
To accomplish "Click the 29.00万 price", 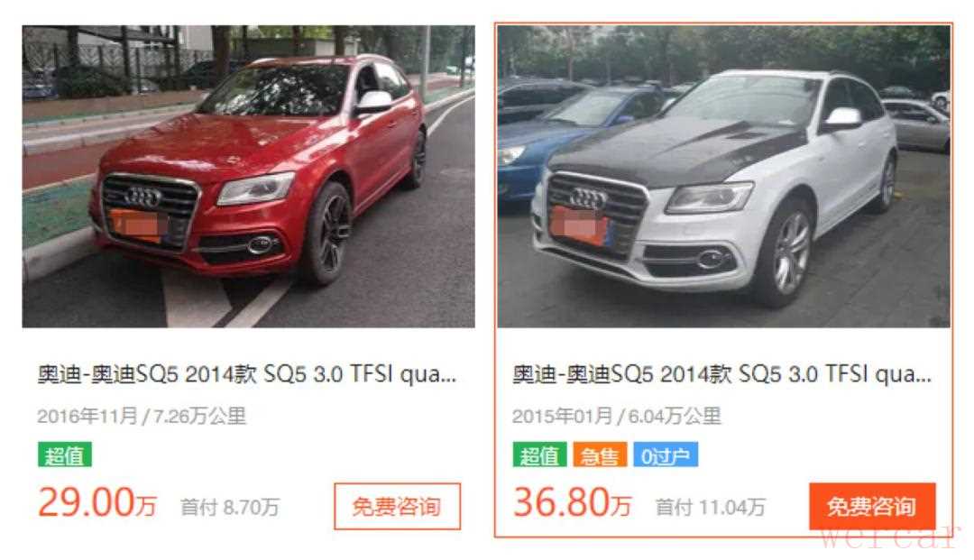I will (97, 503).
